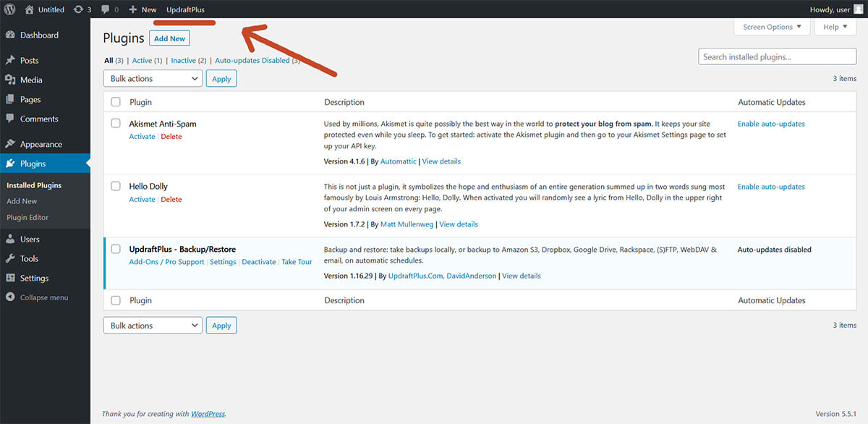Open the top Bulk actions dropdown
Image resolution: width=868 pixels, height=424 pixels.
click(x=153, y=79)
